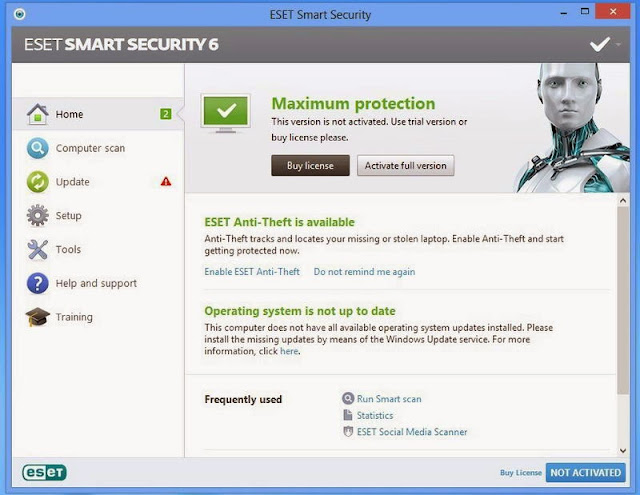Expand the checkmark dropdown arrow in header
Image resolution: width=640 pixels, height=495 pixels.
coord(618,44)
